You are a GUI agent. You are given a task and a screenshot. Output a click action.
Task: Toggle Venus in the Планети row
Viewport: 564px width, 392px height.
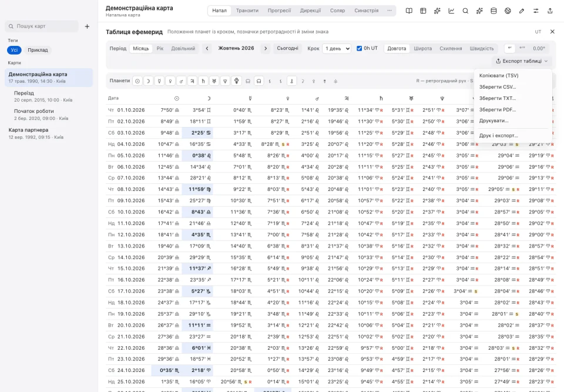pyautogui.click(x=170, y=81)
